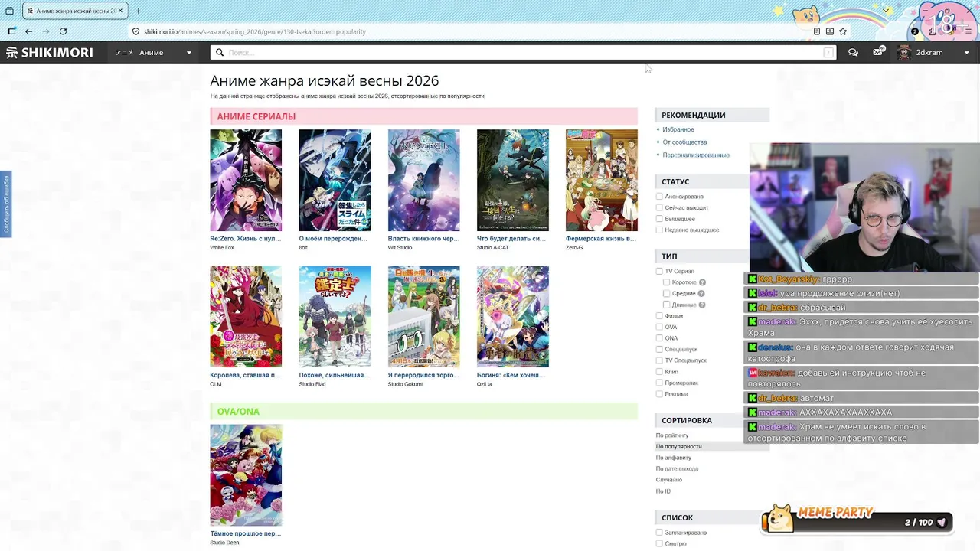Check the TV Сериал type checkbox
The height and width of the screenshot is (551, 980).
point(659,271)
